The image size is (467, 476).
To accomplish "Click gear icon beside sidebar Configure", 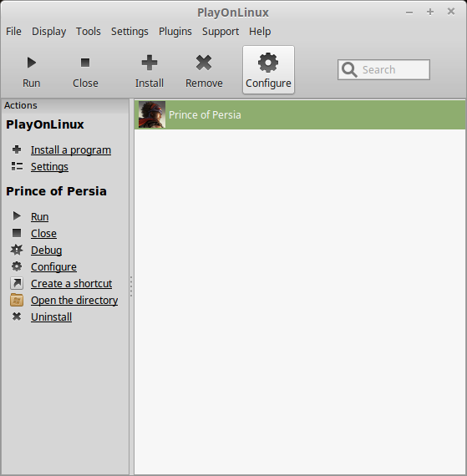I will click(17, 266).
